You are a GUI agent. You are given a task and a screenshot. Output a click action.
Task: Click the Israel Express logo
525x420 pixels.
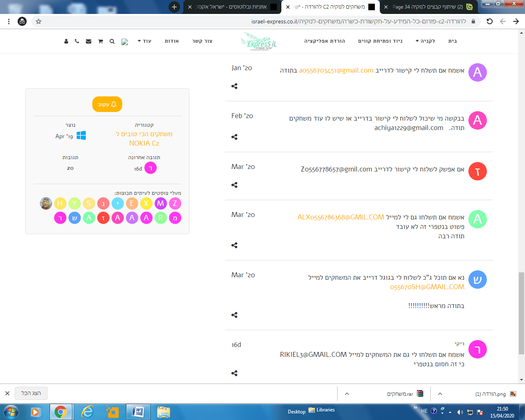pyautogui.click(x=259, y=42)
